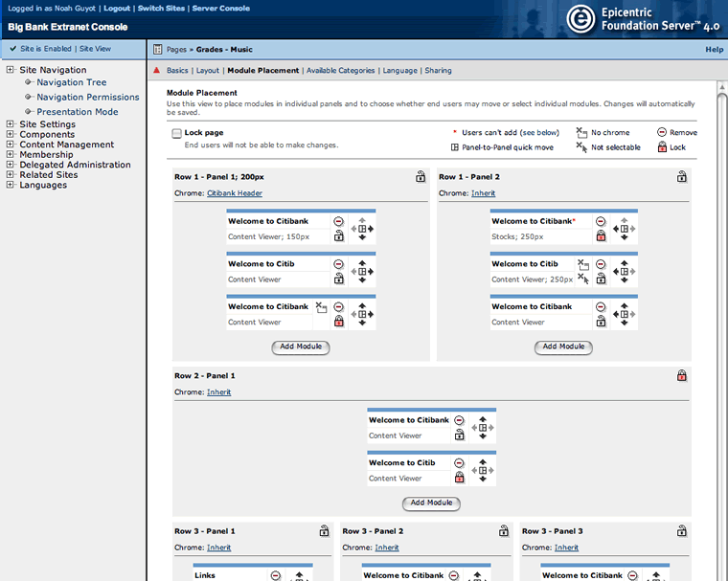Click Add Module in Row 2 - Panel 1
Viewport: 728px width, 581px height.
[x=431, y=503]
